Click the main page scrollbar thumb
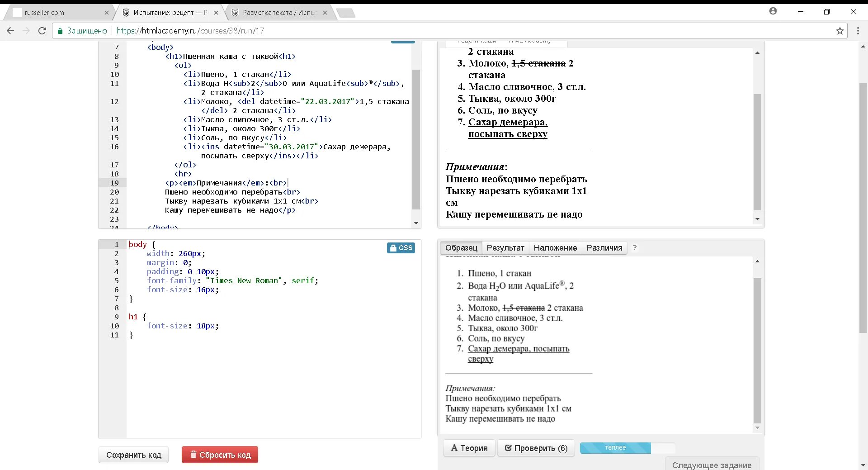 coord(863,208)
